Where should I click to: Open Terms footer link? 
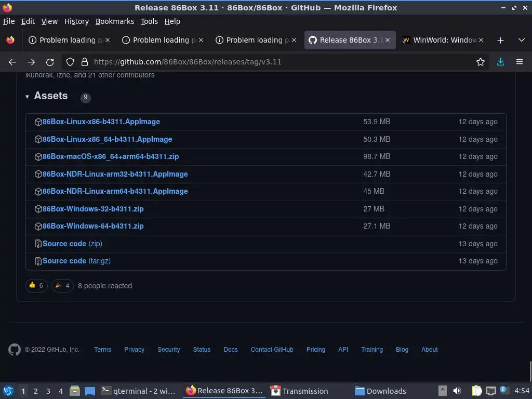pyautogui.click(x=102, y=350)
